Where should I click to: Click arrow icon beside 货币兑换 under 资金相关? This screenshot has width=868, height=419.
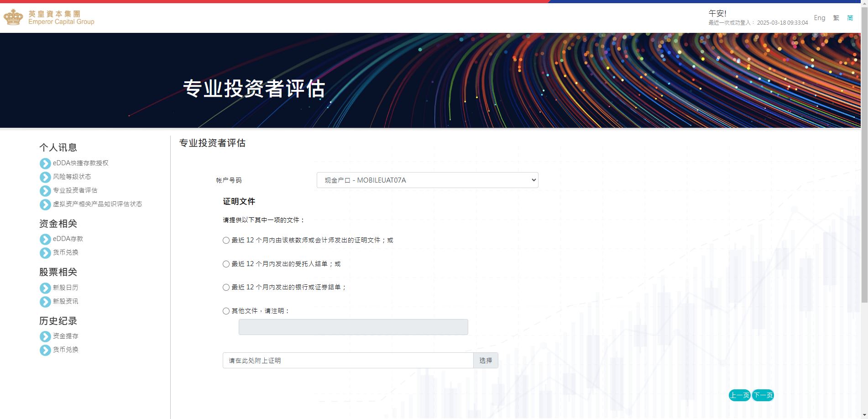[45, 253]
